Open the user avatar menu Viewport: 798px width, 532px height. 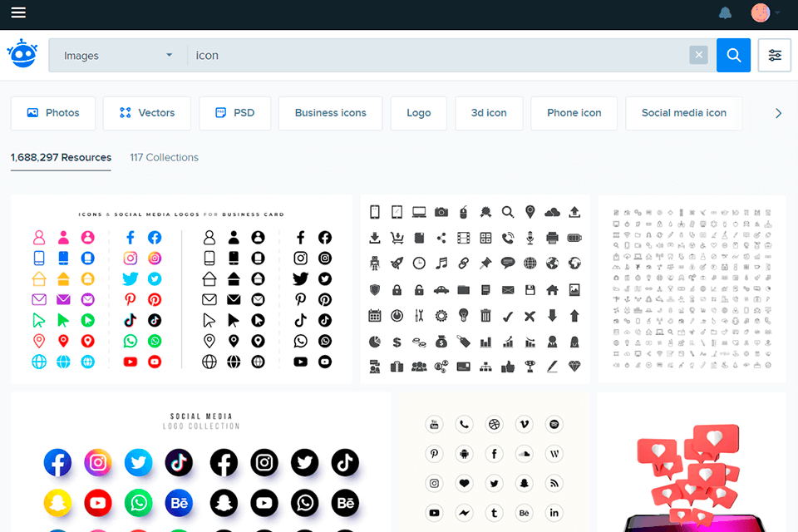[x=761, y=12]
